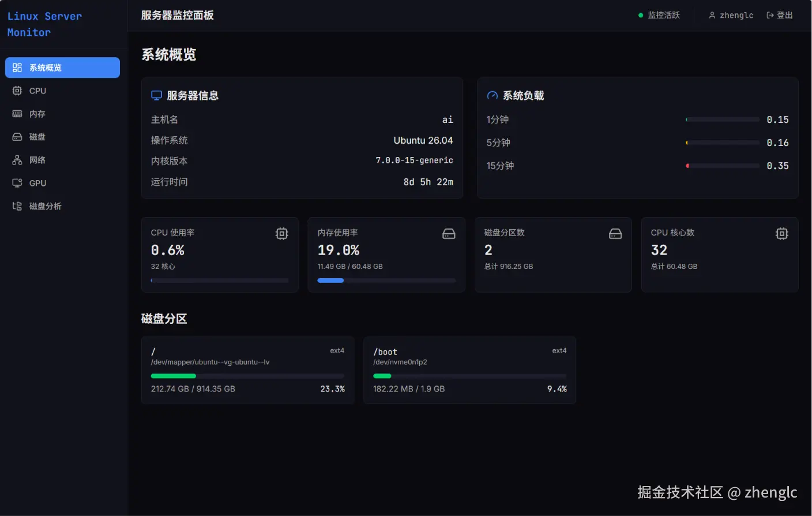Click the 监控活跃 status text
This screenshot has height=516, width=812.
click(664, 16)
